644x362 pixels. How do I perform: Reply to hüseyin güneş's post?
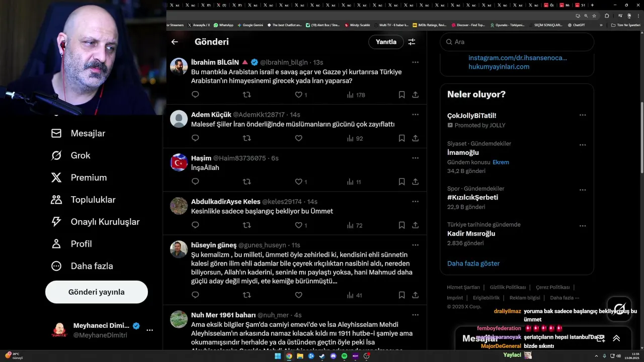195,295
